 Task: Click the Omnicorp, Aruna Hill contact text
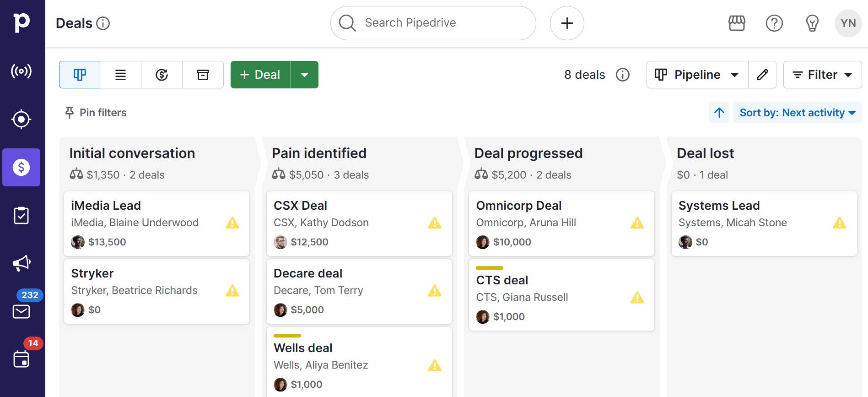(x=526, y=223)
